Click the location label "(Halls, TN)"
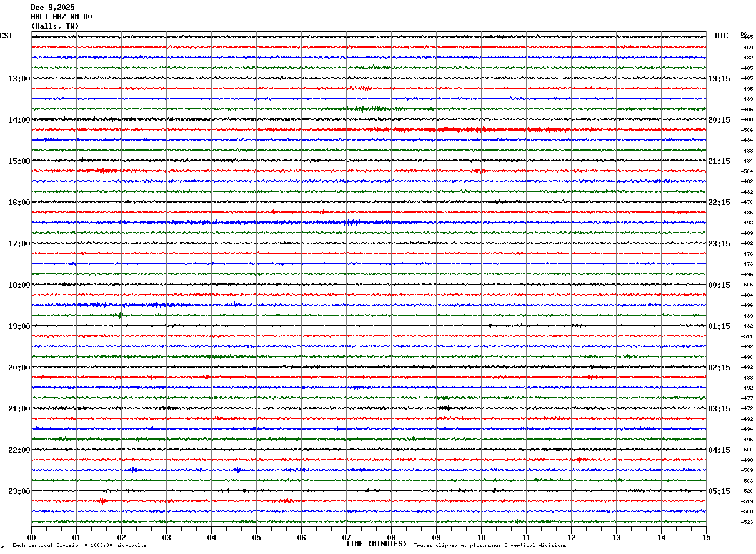756x554 pixels. [x=55, y=26]
